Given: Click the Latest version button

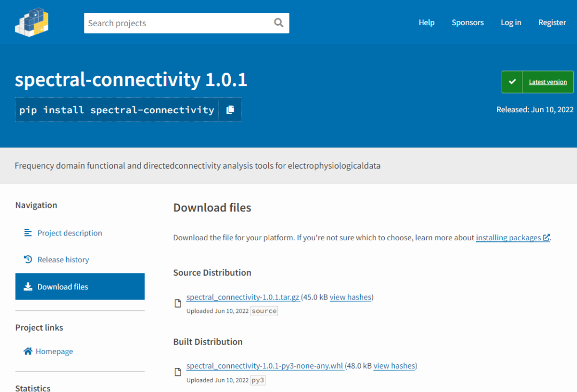Looking at the screenshot, I should (548, 82).
